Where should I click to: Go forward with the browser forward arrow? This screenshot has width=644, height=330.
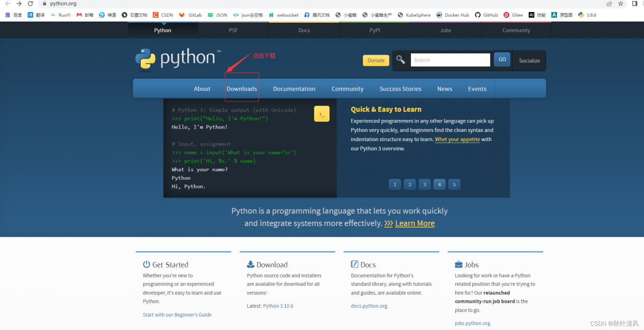19,4
